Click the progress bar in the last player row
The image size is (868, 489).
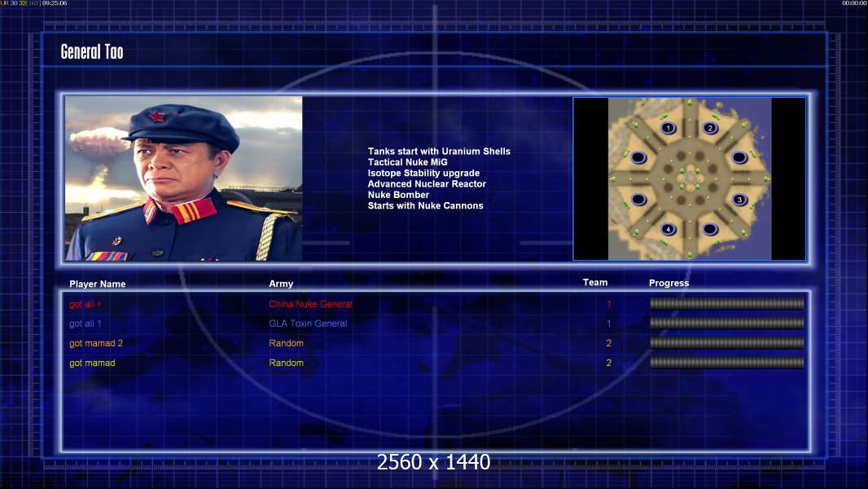point(727,363)
